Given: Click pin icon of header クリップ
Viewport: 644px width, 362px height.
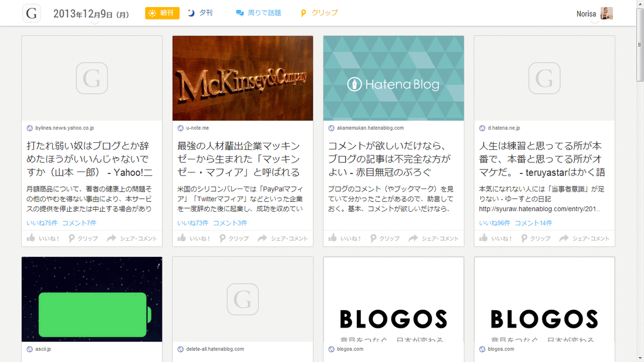Looking at the screenshot, I should coord(303,14).
